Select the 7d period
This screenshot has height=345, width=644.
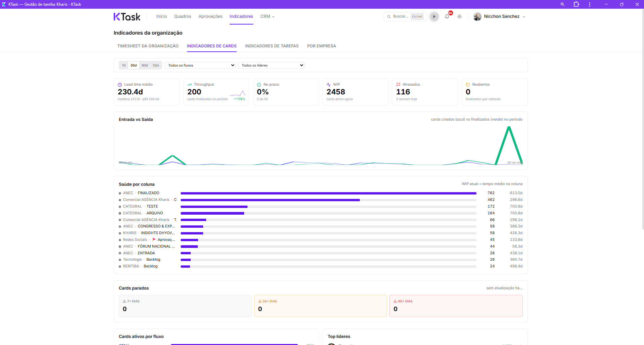click(x=124, y=65)
